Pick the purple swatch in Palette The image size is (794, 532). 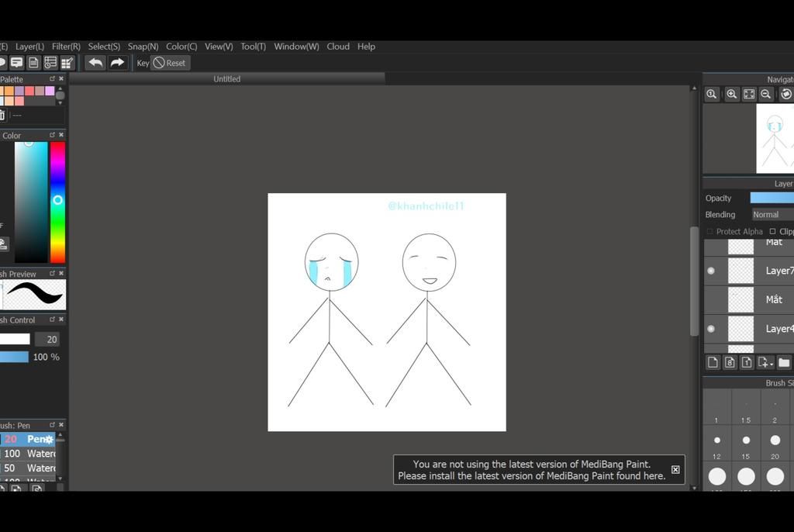[x=19, y=92]
